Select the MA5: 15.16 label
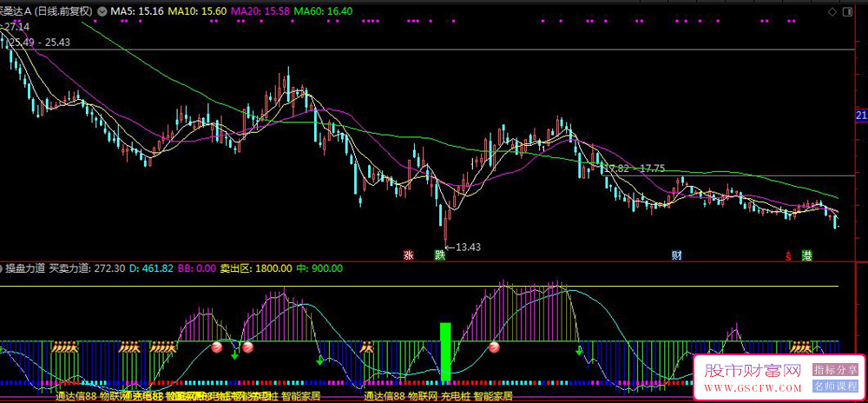 tap(137, 10)
